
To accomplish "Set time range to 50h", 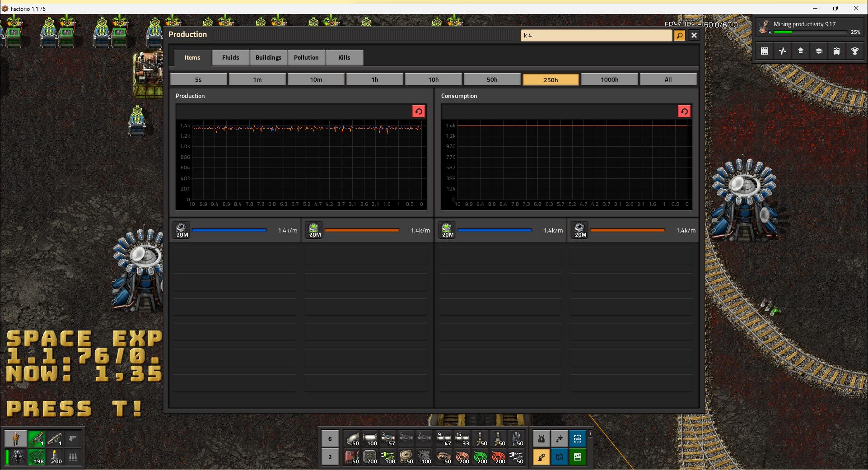I will pos(492,79).
